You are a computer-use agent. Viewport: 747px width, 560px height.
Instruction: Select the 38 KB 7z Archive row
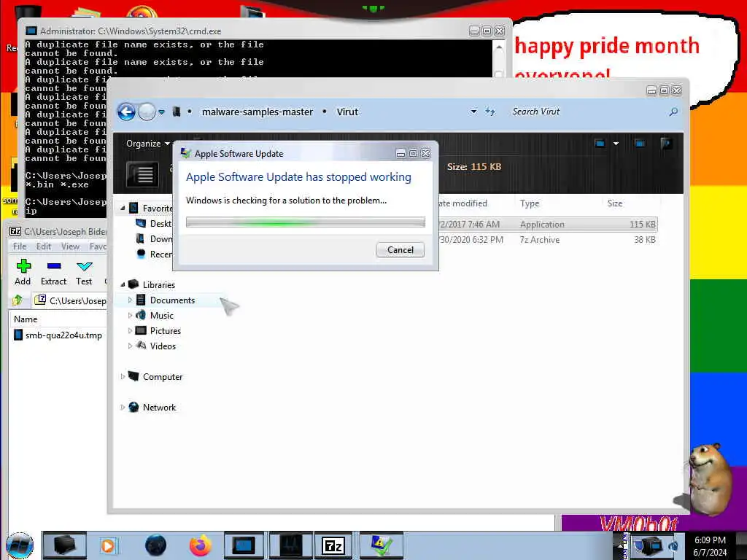(x=548, y=239)
